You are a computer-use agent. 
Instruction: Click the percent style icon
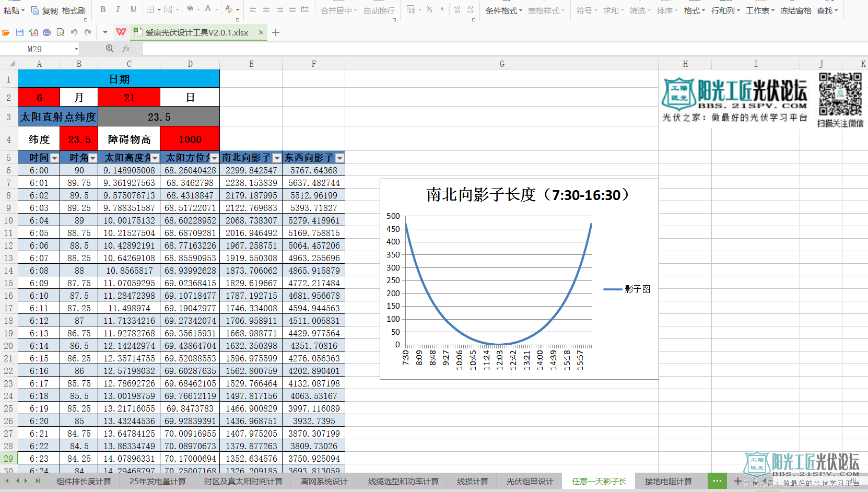coord(429,9)
